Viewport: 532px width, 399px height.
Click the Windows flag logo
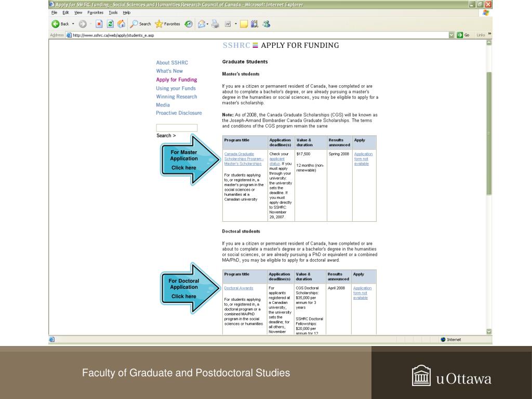[486, 13]
